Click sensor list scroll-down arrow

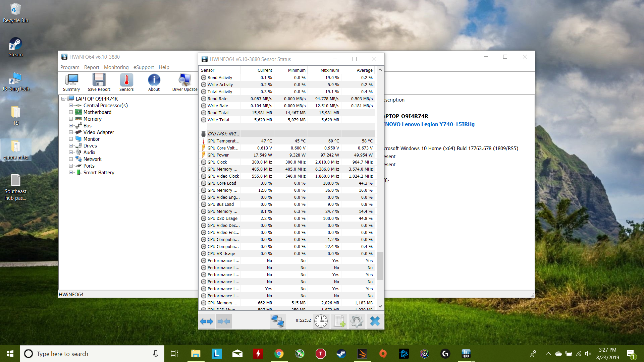click(x=380, y=306)
